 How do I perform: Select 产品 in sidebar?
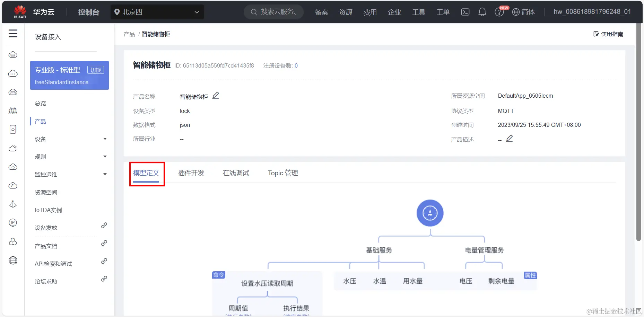coord(40,122)
